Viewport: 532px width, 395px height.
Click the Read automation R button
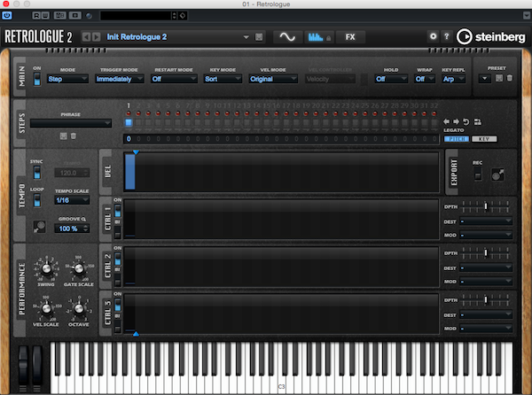36,15
